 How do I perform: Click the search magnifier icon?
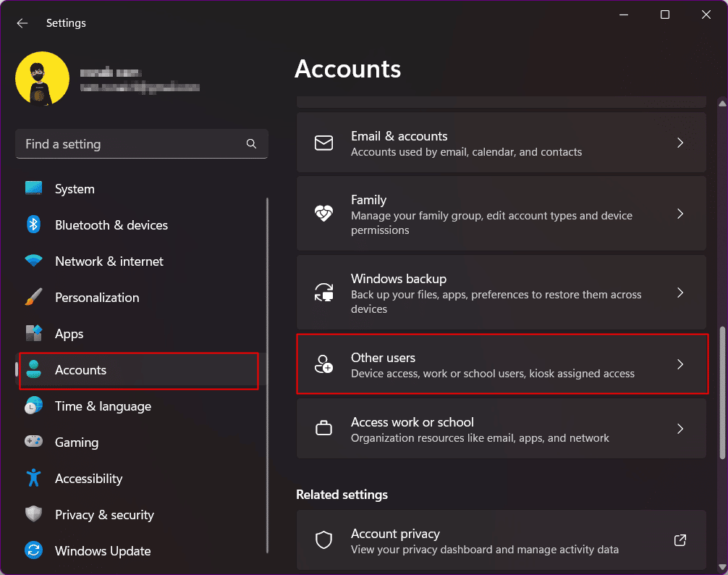click(x=251, y=144)
